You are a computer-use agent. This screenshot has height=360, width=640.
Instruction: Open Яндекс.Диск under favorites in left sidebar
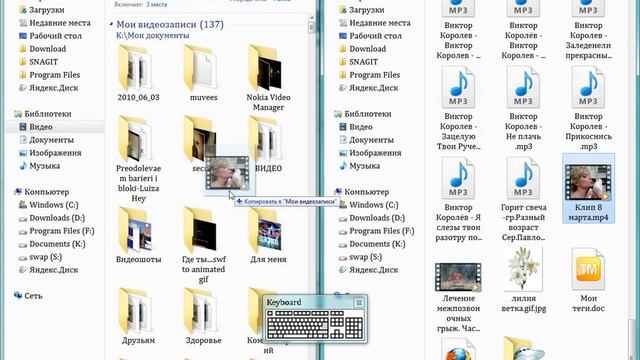pyautogui.click(x=48, y=88)
